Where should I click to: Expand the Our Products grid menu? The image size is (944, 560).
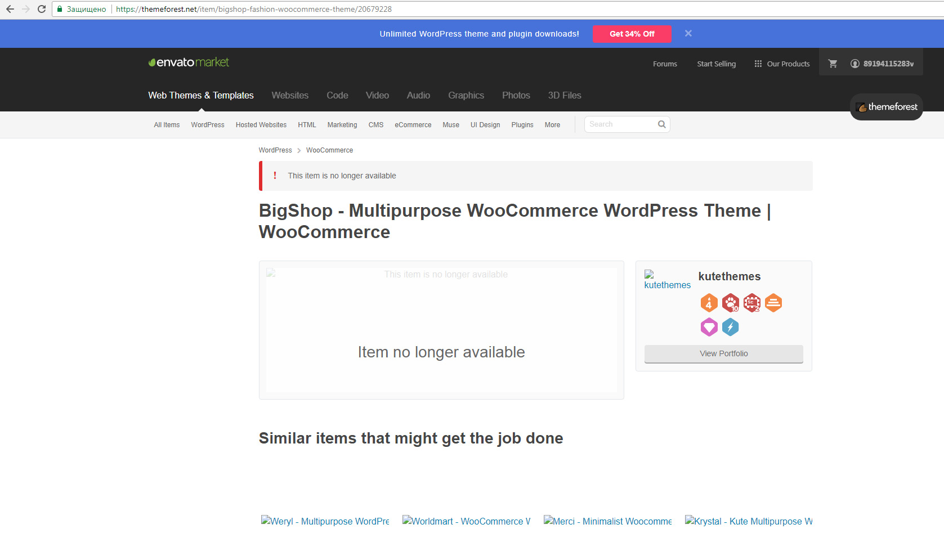(782, 64)
